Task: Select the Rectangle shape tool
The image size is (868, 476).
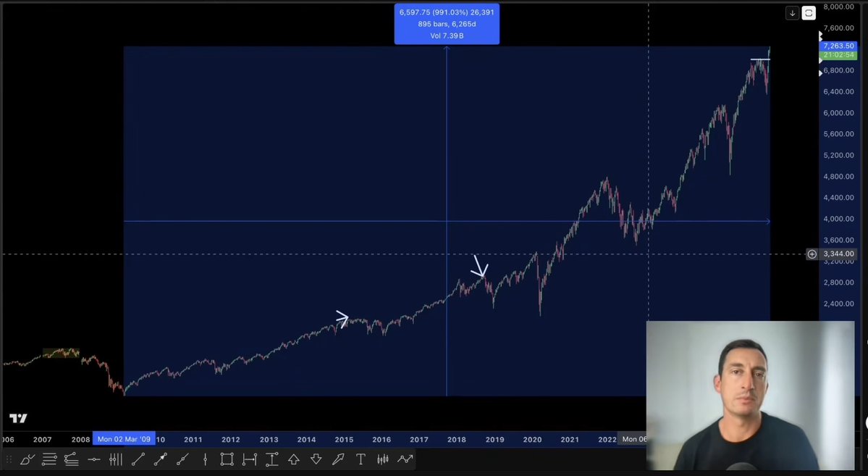Action: pyautogui.click(x=227, y=459)
